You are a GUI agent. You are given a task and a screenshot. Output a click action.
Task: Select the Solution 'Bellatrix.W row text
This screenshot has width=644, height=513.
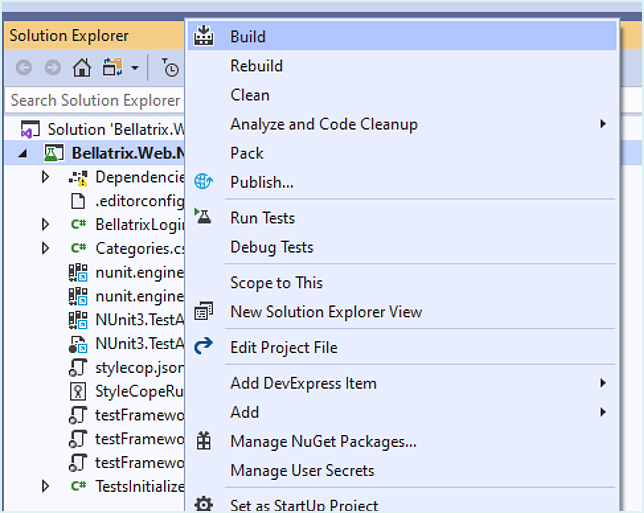116,129
